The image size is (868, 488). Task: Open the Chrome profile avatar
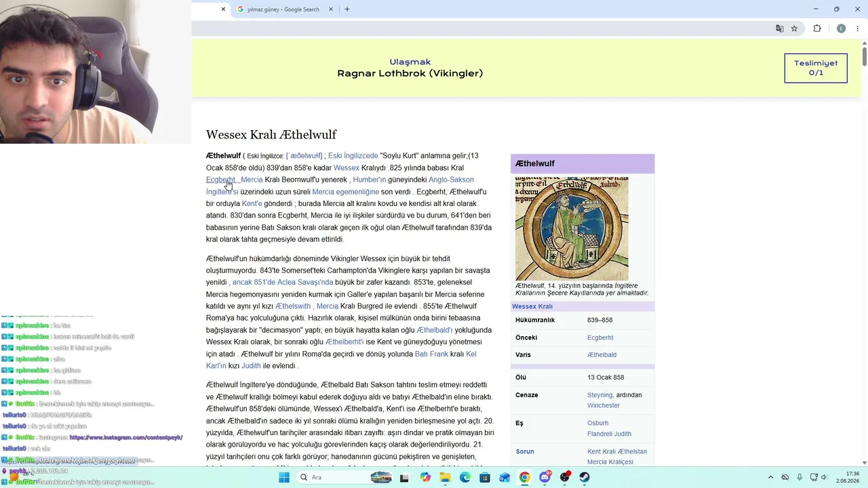click(x=841, y=28)
